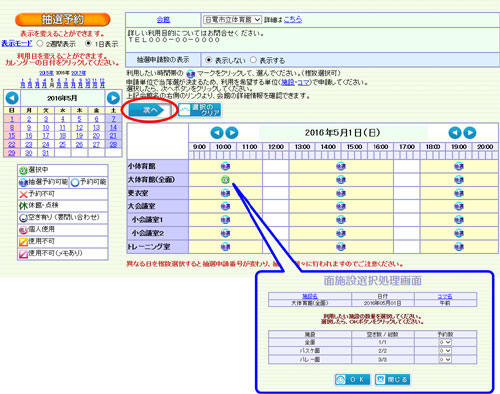Click 選択のクリア clear selection button

point(200,110)
